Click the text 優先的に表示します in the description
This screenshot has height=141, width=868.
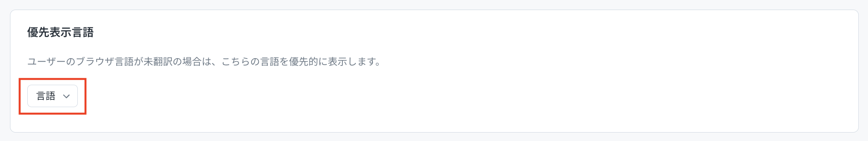click(332, 62)
